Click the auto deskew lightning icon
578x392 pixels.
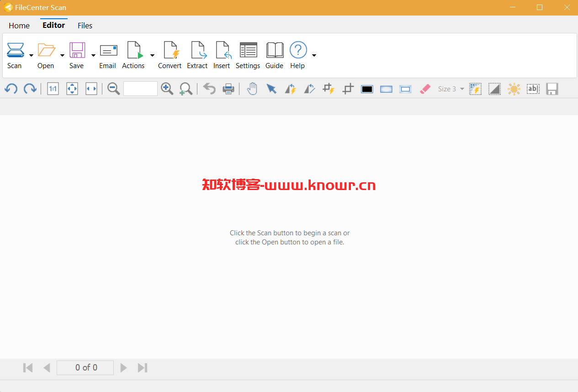(291, 89)
